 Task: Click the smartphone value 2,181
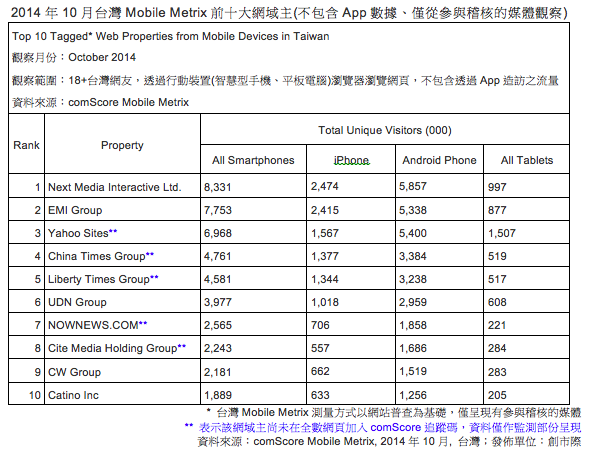click(x=217, y=372)
